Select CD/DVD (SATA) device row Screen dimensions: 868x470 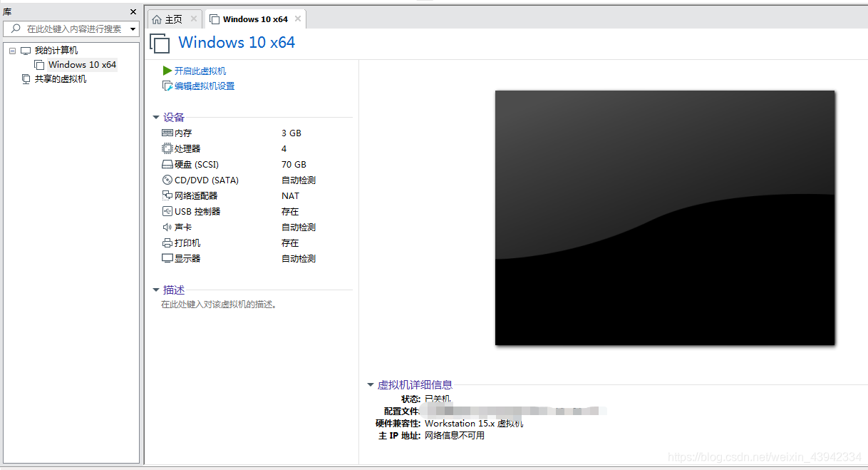(x=257, y=180)
